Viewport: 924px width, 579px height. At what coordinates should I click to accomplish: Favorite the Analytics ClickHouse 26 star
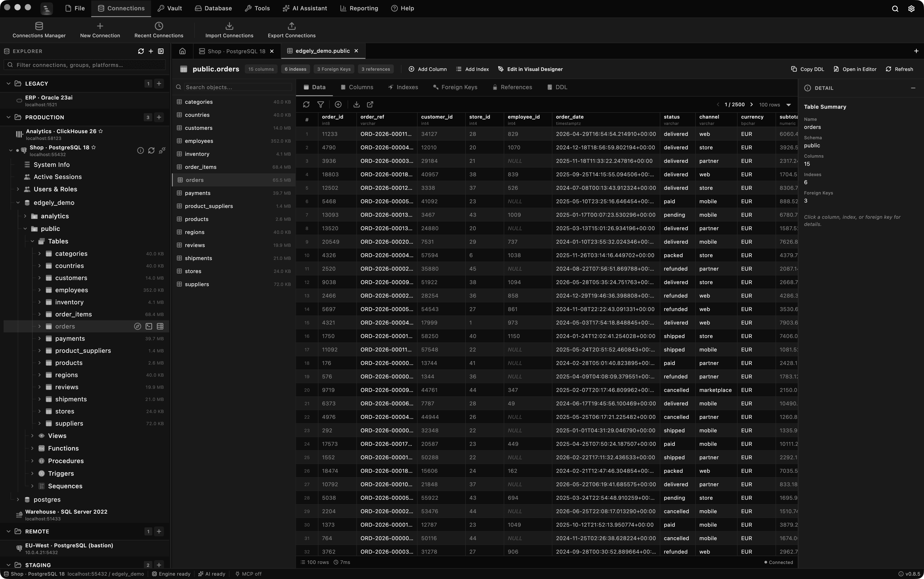point(101,131)
